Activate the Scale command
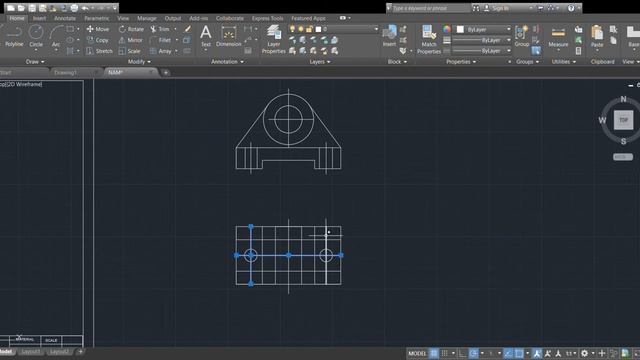 tap(129, 51)
